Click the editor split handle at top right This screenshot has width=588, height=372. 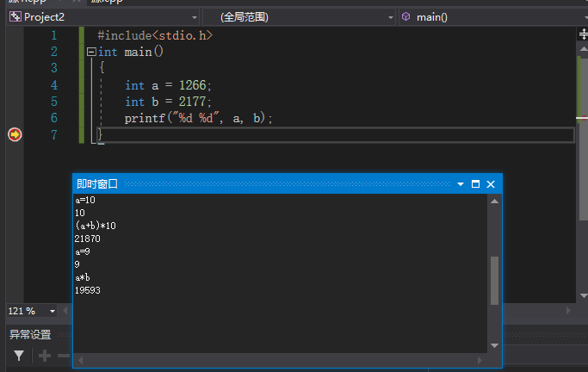tap(583, 34)
